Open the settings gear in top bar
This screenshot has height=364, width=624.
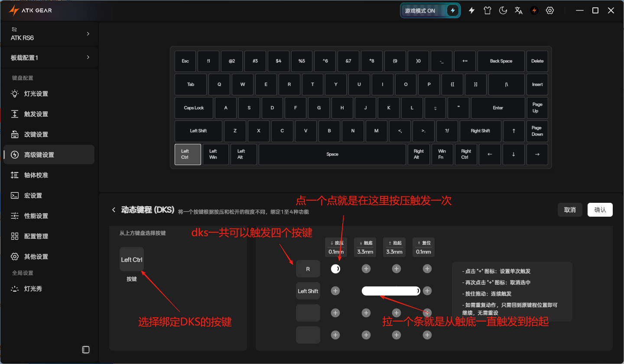(x=550, y=10)
